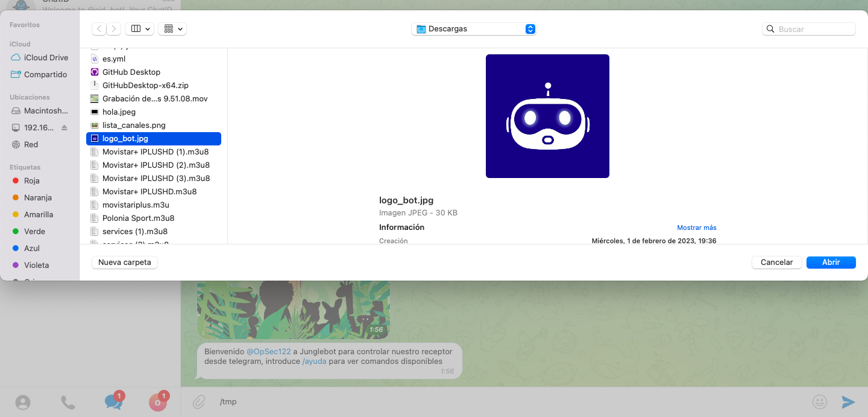Click the Nueva carpeta button

pyautogui.click(x=124, y=263)
